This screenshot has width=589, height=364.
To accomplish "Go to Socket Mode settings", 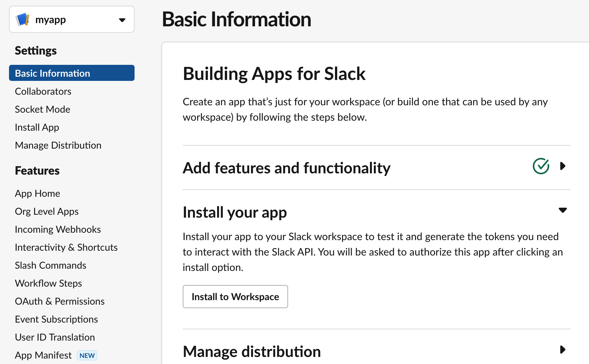I will (x=42, y=109).
